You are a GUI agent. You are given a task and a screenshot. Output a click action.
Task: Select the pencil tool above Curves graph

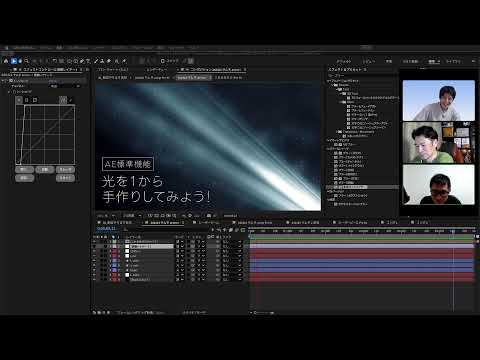coord(70,100)
